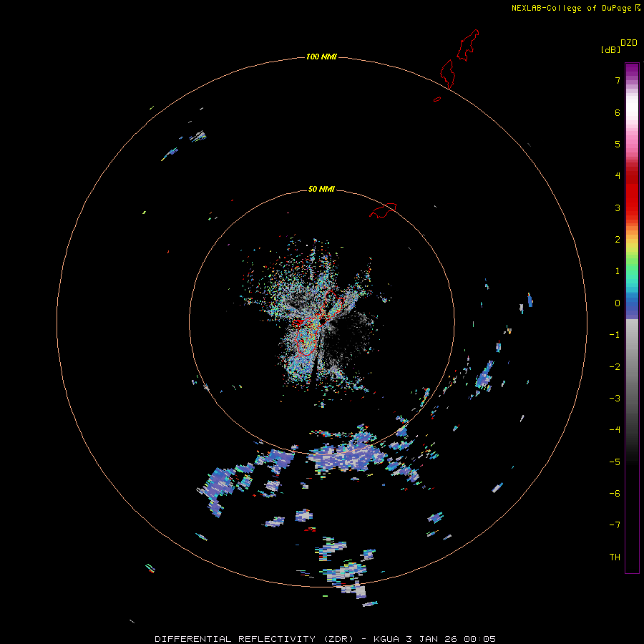644x644 pixels.
Task: Click the 6 value on the dB scale
Action: click(618, 112)
